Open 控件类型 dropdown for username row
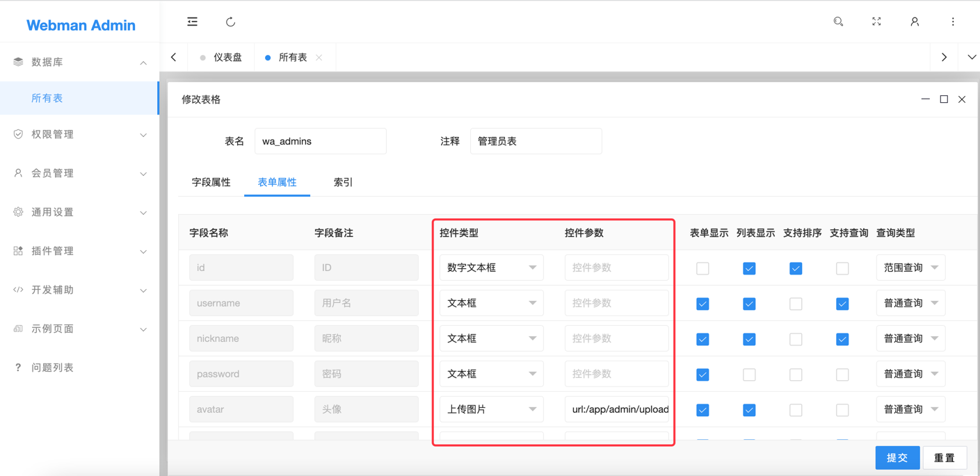This screenshot has height=476, width=980. pos(492,303)
